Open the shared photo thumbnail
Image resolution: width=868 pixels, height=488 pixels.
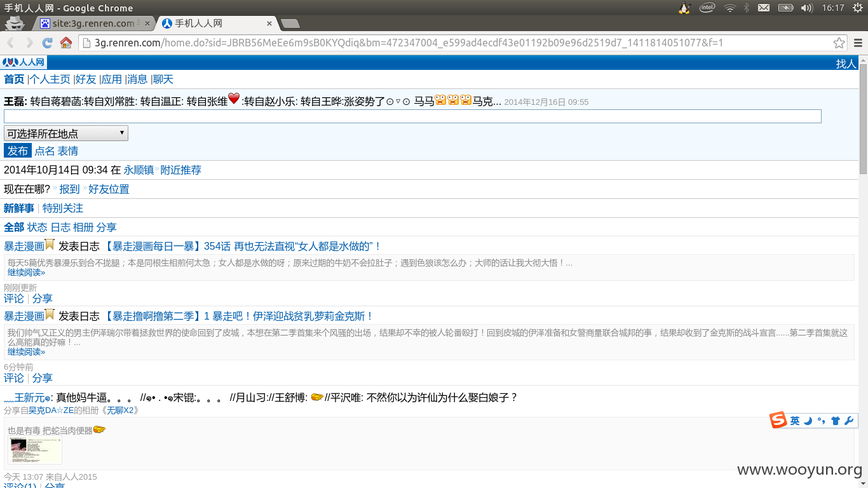click(x=35, y=451)
